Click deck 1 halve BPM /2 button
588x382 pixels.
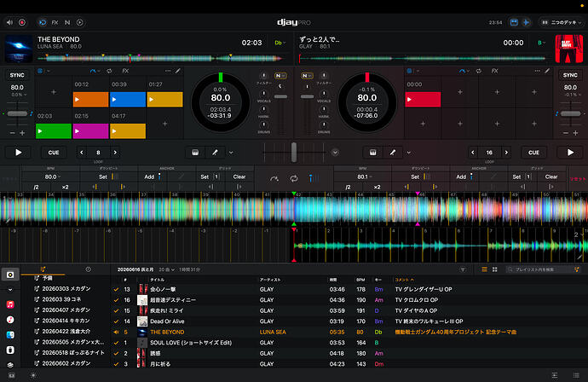[x=37, y=187]
